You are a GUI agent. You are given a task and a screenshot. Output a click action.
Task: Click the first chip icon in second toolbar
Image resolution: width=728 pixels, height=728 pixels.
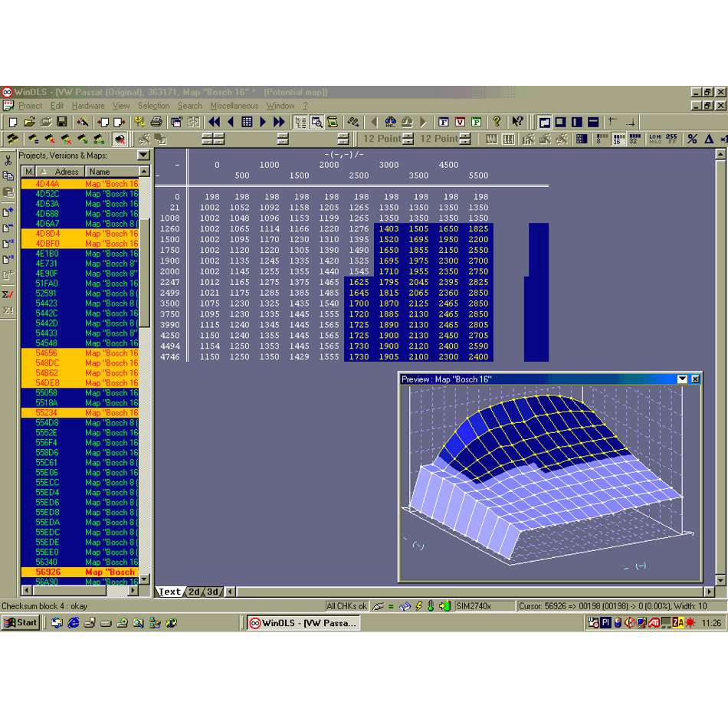(x=12, y=139)
